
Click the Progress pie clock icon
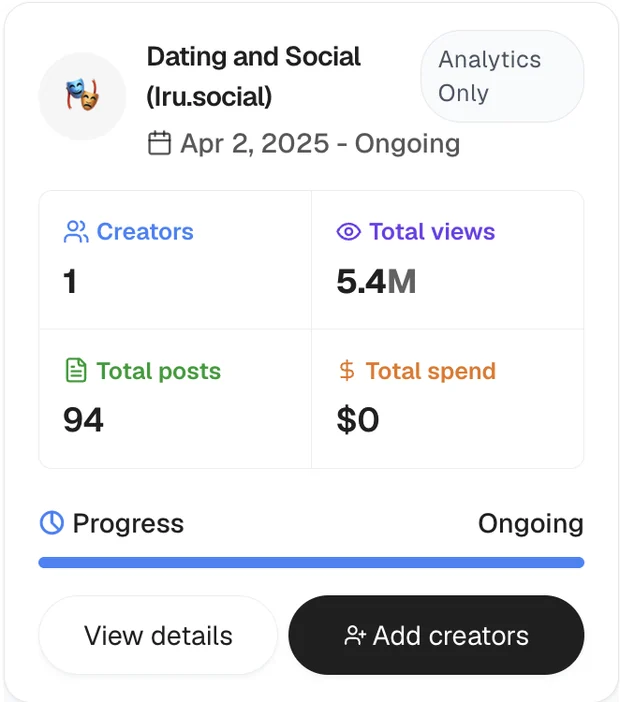52,523
